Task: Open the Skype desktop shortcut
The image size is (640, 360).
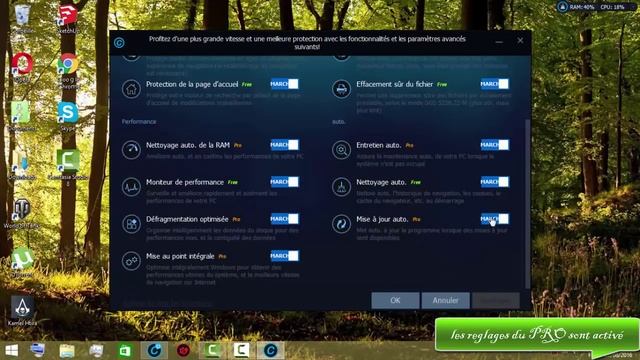Action: (68, 116)
